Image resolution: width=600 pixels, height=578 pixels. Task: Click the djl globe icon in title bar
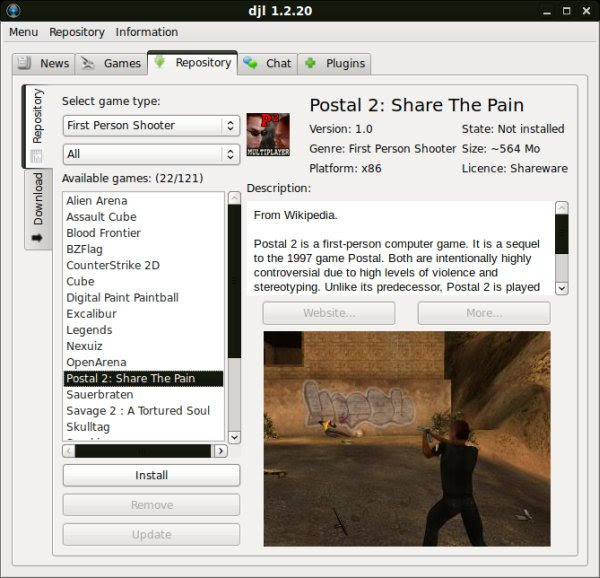pos(13,10)
